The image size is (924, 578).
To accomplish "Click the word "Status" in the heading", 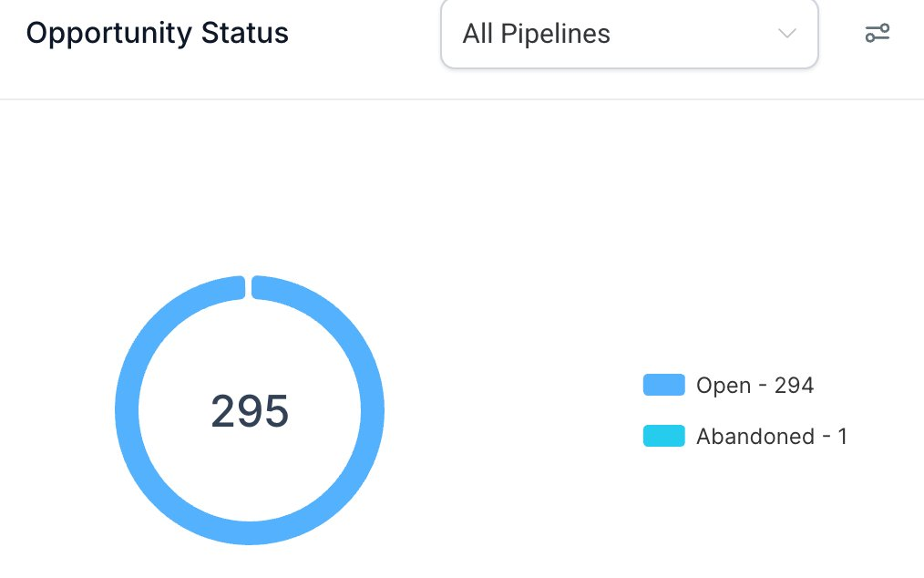I will [244, 33].
